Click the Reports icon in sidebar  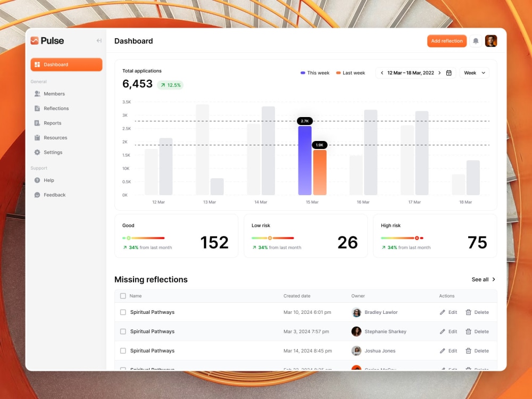(x=37, y=123)
